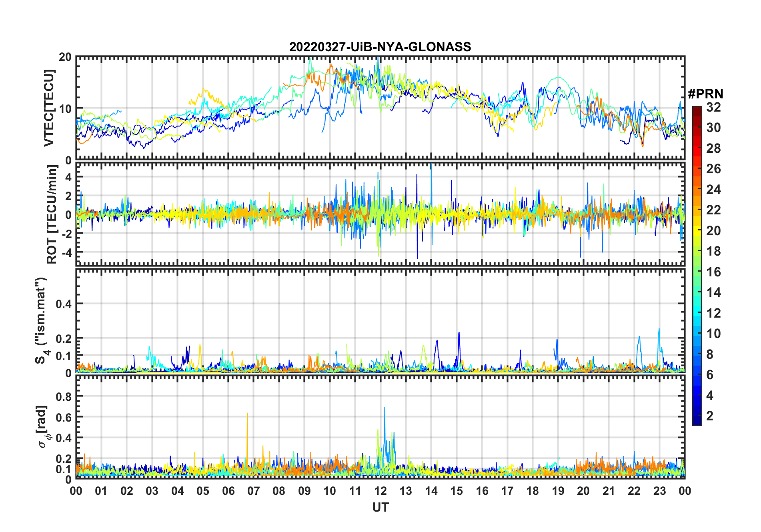Select the UT x-axis label
The image size is (761, 532).
coord(380,507)
